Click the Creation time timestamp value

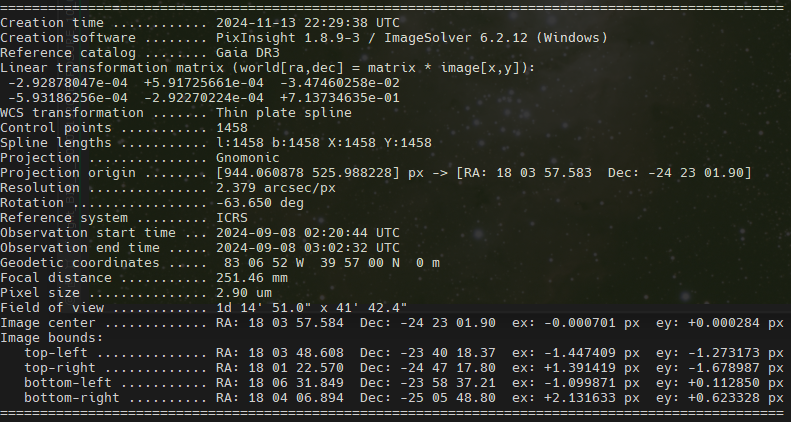tap(308, 23)
